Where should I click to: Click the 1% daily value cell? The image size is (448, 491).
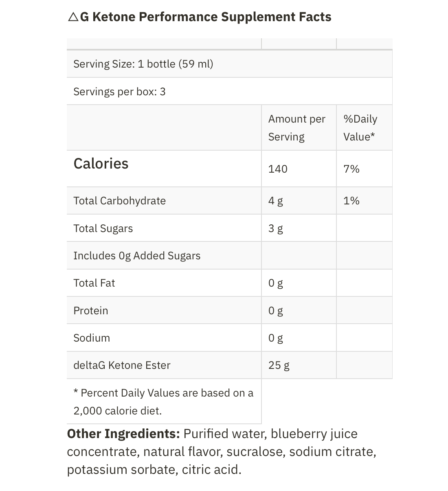tap(351, 201)
